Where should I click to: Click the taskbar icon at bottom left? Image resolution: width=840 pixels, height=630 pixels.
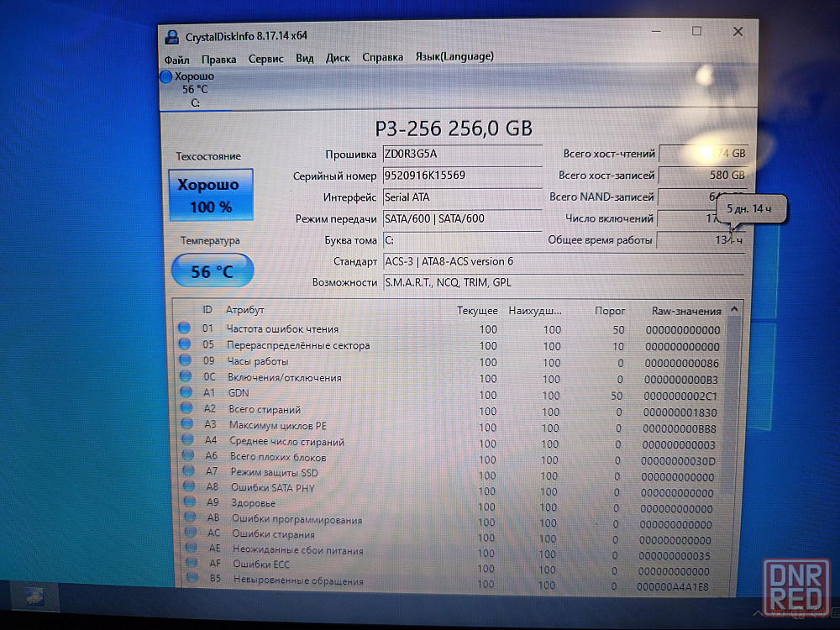point(34,594)
